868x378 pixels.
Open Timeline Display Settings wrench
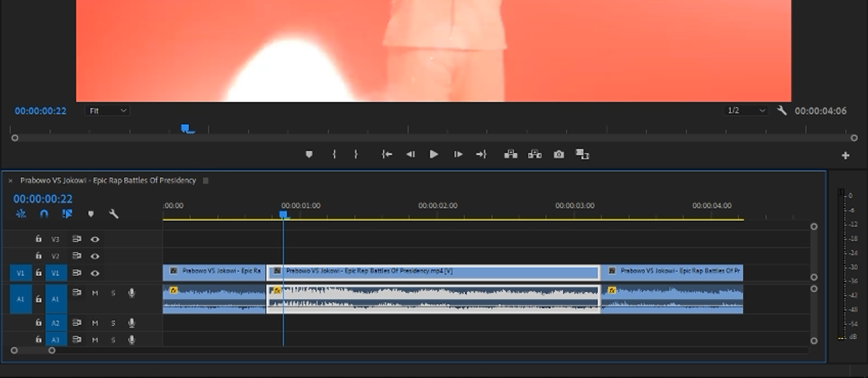point(114,214)
